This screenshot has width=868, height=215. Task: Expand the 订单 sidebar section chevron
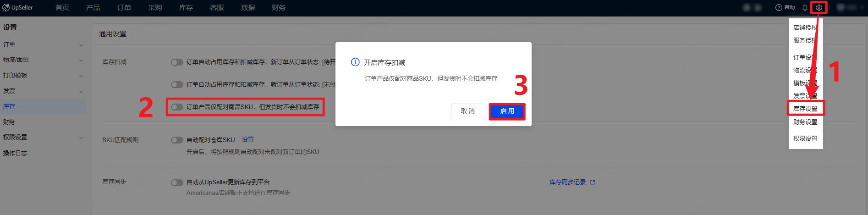[81, 45]
